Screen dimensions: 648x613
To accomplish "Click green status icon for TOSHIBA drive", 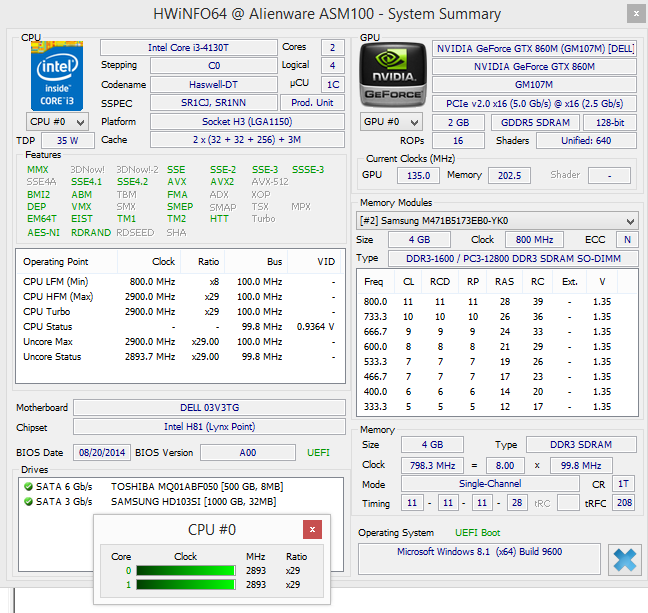I will (29, 487).
